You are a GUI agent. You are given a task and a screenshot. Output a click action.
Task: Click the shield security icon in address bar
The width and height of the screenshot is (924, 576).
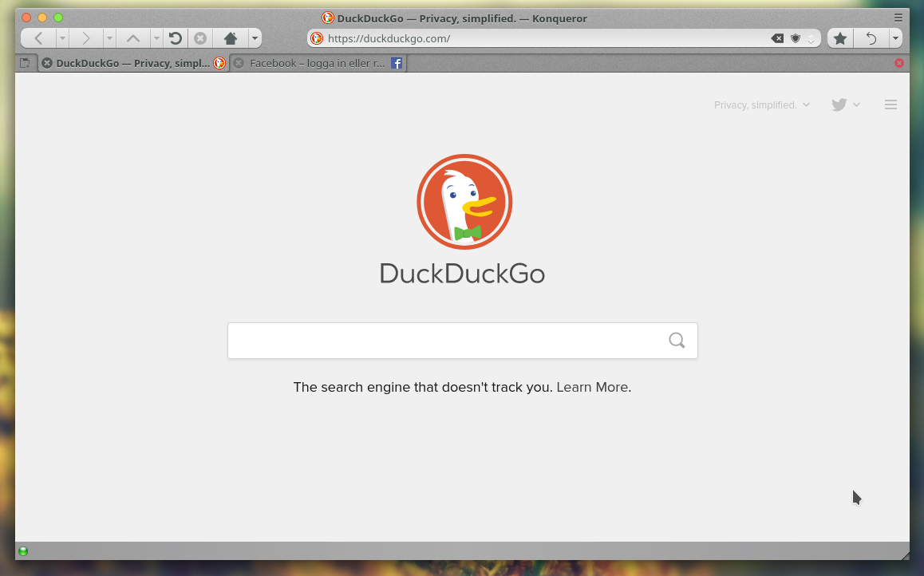[796, 38]
